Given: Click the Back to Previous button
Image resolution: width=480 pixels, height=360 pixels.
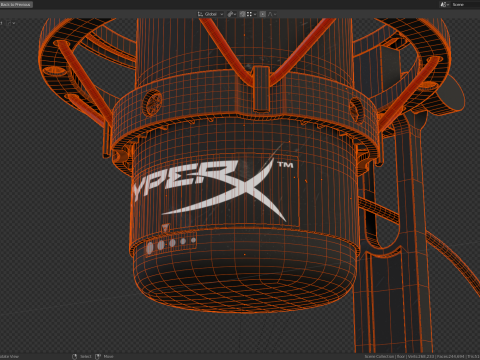Looking at the screenshot, I should point(16,4).
